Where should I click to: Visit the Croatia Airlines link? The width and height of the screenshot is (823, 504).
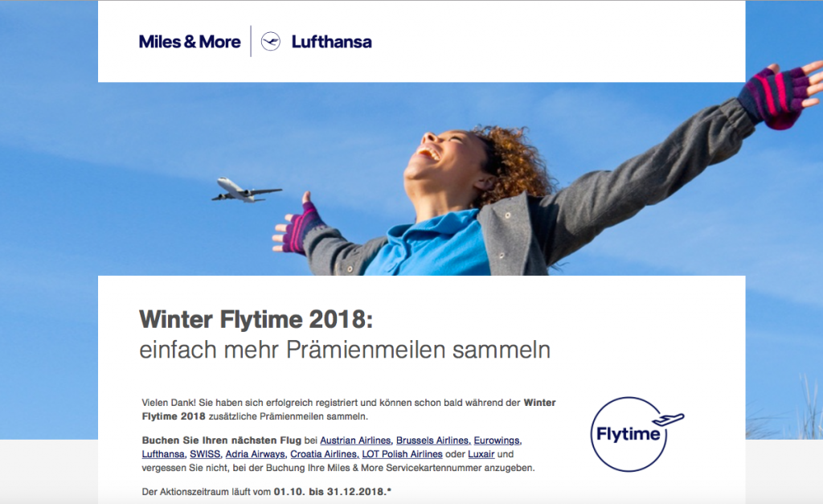coord(325,454)
